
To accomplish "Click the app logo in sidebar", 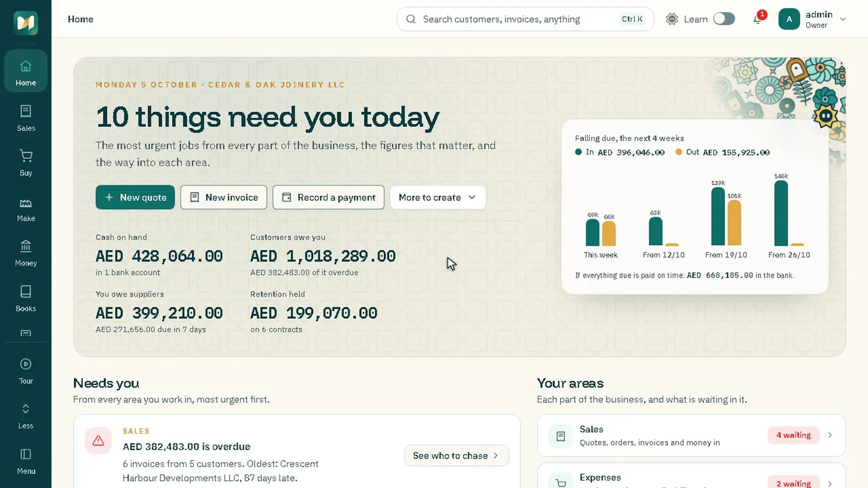I will 25,23.
